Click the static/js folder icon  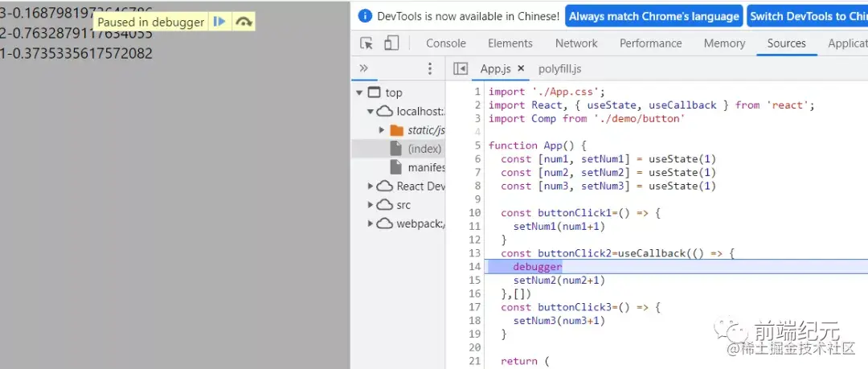(x=396, y=130)
